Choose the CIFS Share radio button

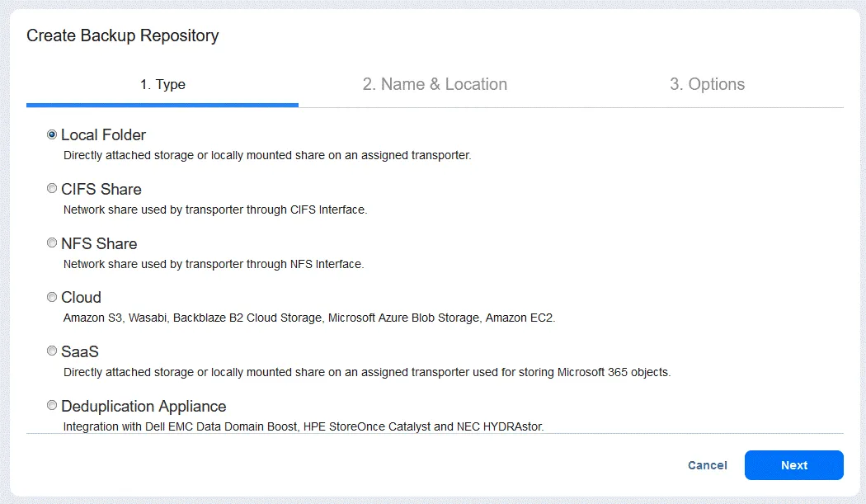(x=53, y=189)
